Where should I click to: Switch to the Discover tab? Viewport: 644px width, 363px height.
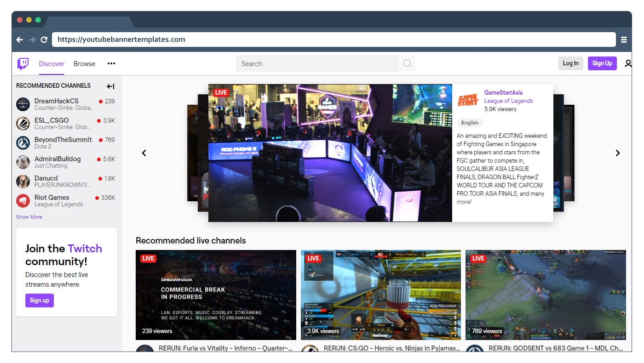[x=52, y=64]
